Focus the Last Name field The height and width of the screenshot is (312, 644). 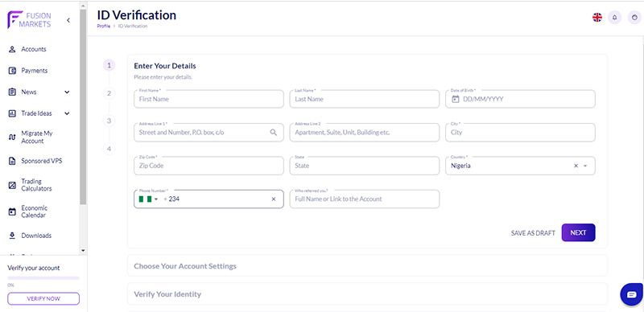click(365, 99)
